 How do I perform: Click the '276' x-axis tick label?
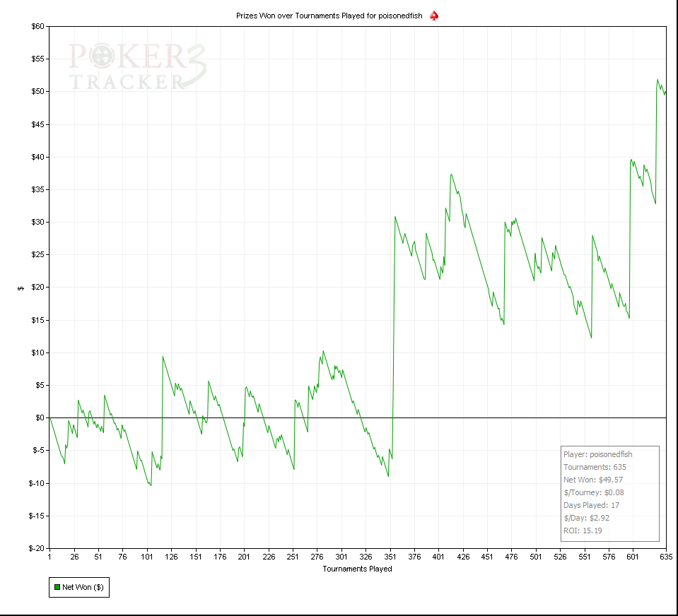(317, 557)
